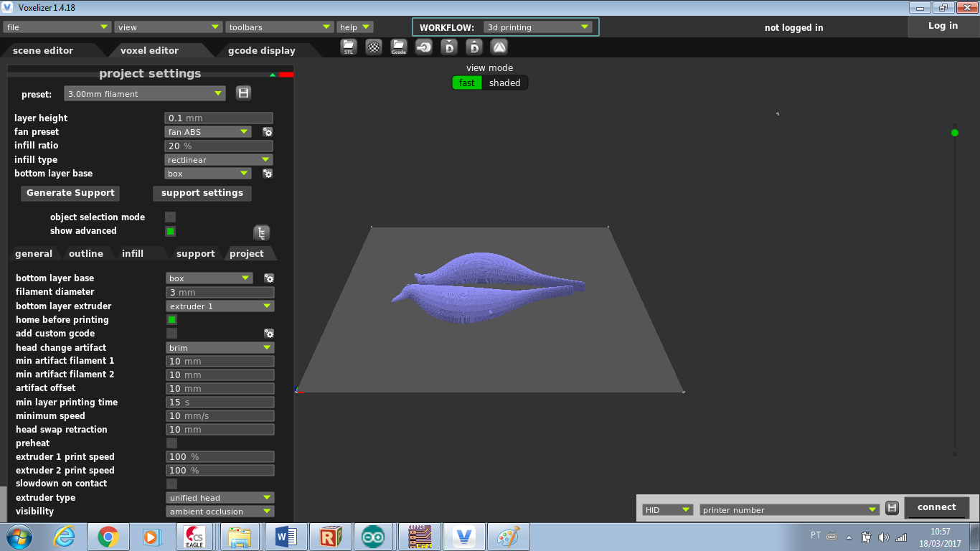Disable the show advanced checkbox
The height and width of the screenshot is (551, 980).
click(x=171, y=231)
